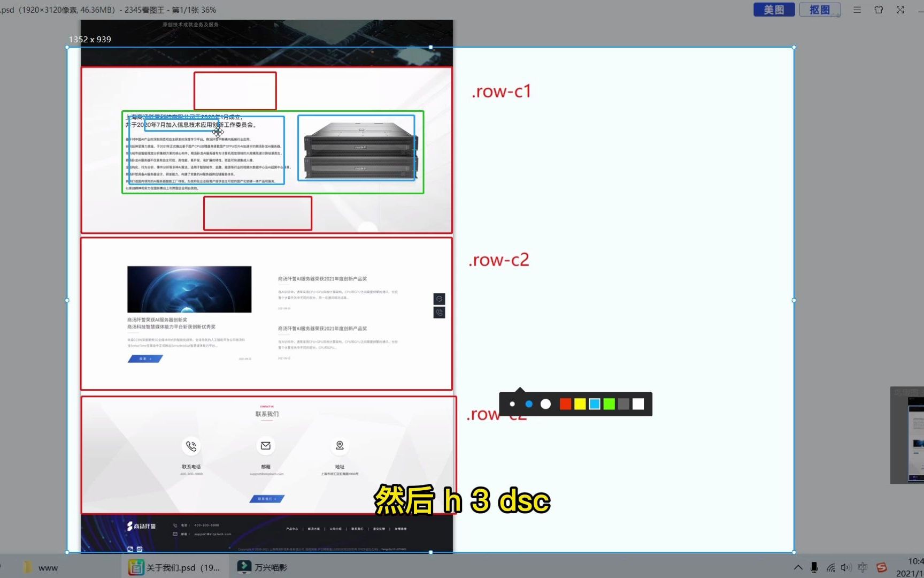Select the largest brush size dot
Viewport: 924px width, 578px height.
(545, 404)
